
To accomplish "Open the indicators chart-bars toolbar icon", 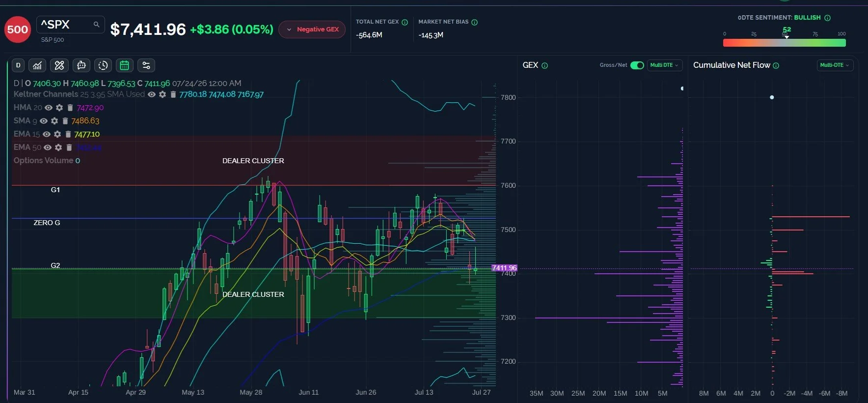I will click(x=37, y=65).
